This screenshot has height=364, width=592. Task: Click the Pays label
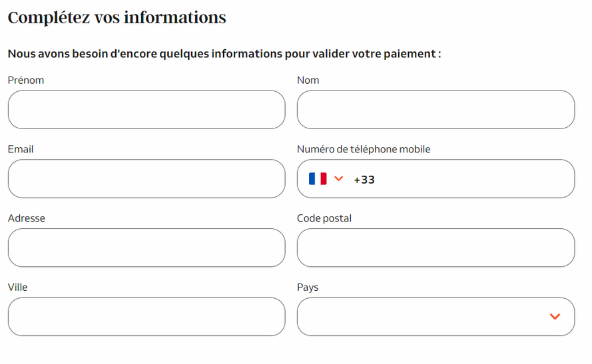[308, 287]
